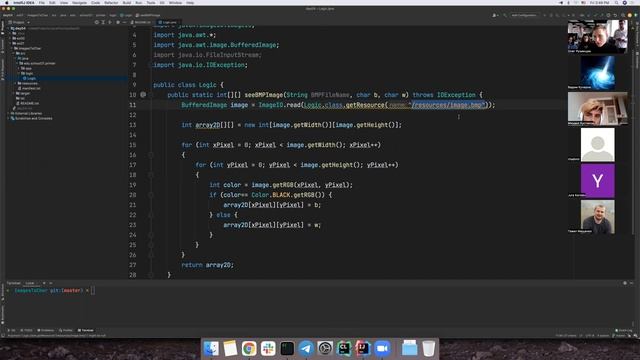Select the Local terminal session tab
Viewport: 640px width, 360px height.
click(30, 283)
